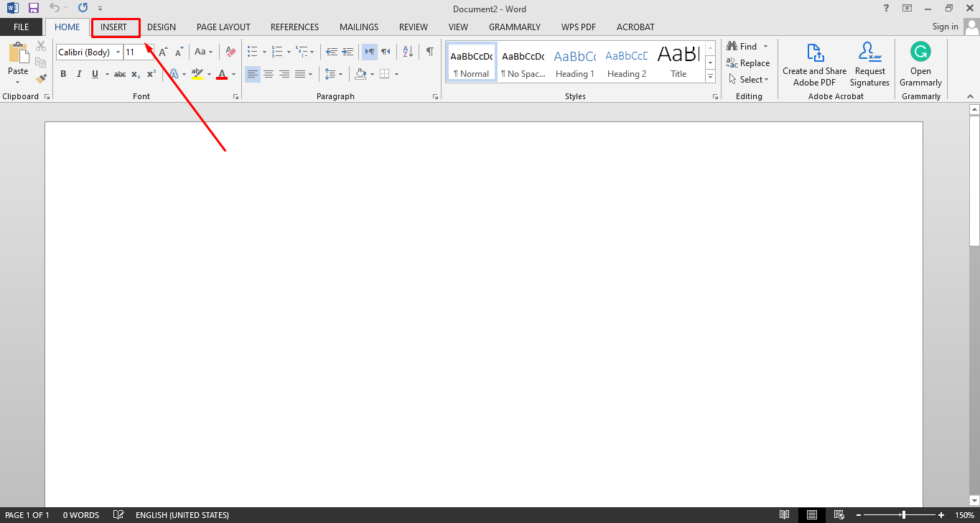Click the Cut icon in Clipboard group
The height and width of the screenshot is (523, 980).
[x=41, y=44]
